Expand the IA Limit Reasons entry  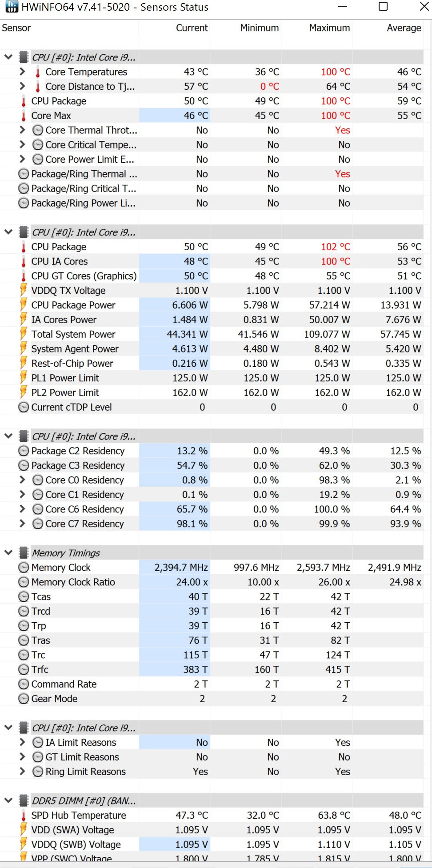coord(22,742)
